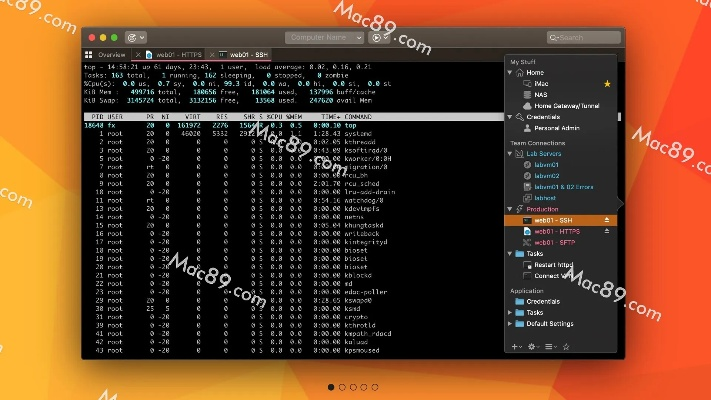Open the Computer Name dropdown
The width and height of the screenshot is (711, 400).
coord(325,37)
